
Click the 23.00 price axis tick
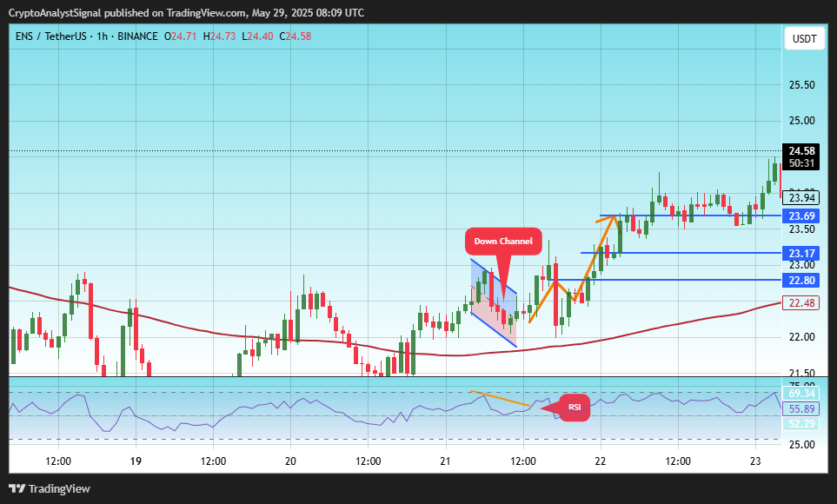coord(801,265)
